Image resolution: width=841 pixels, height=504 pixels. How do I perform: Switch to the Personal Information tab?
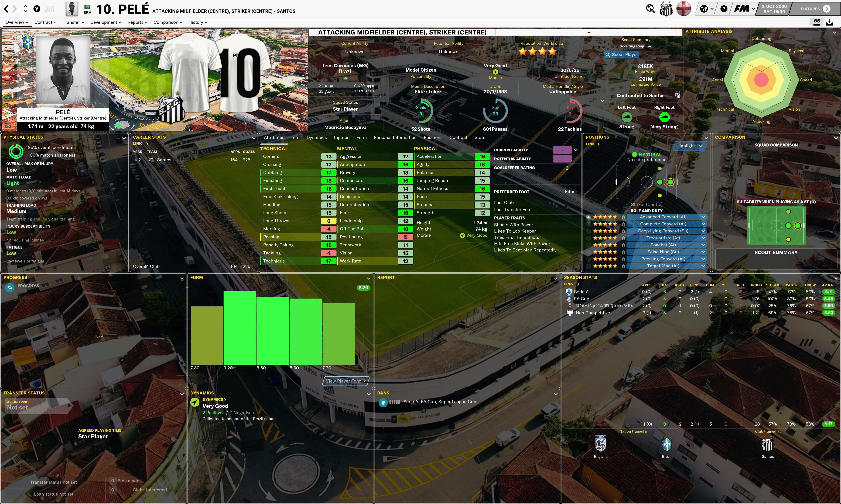[x=395, y=138]
